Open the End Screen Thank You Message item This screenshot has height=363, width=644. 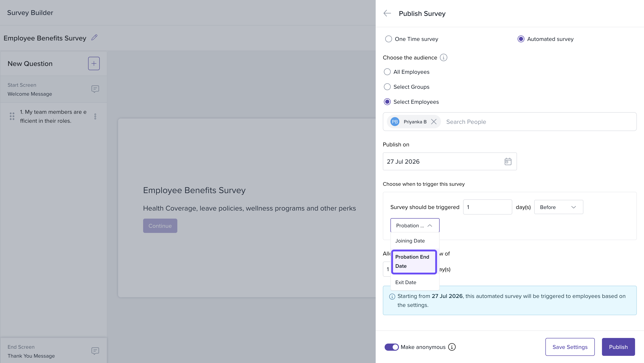point(53,351)
